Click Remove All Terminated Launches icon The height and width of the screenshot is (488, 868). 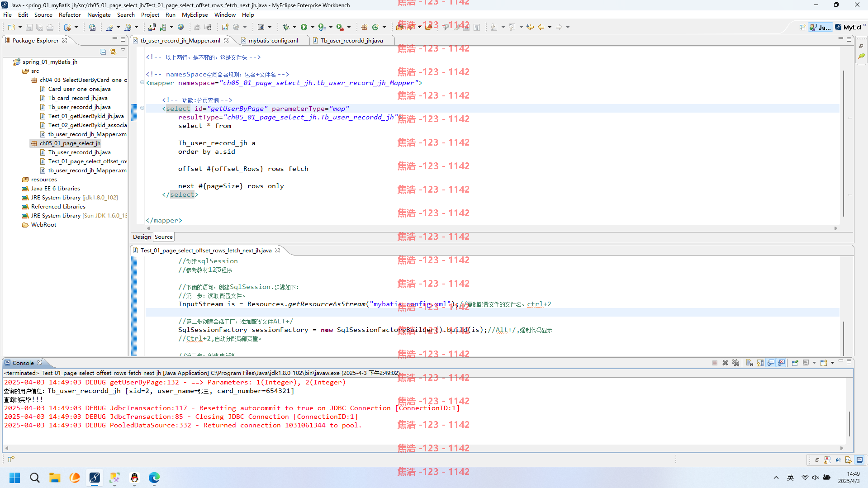tap(736, 363)
